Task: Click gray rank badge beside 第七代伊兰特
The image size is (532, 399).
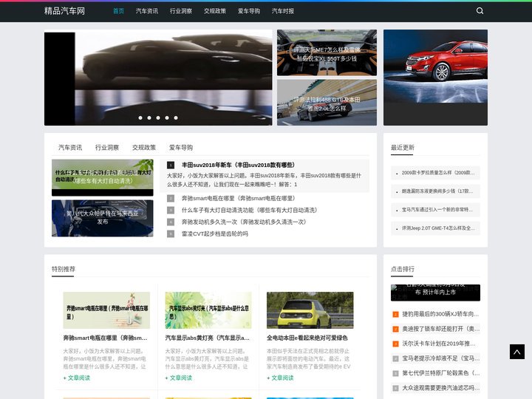Action: pos(395,374)
